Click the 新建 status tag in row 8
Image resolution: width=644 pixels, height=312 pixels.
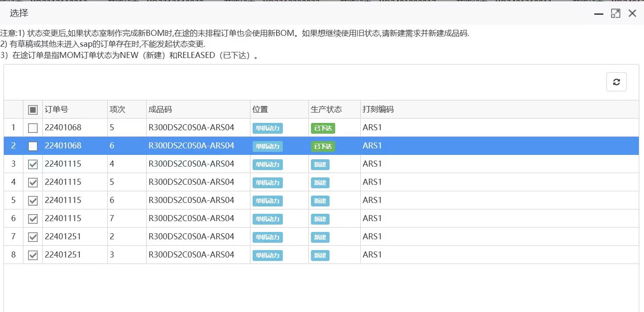coord(320,255)
